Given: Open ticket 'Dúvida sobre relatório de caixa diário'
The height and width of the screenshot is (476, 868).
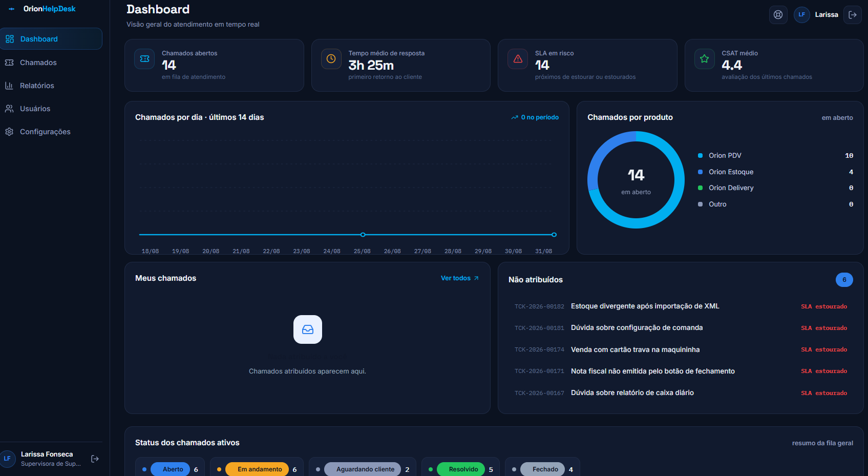Looking at the screenshot, I should pos(681,393).
